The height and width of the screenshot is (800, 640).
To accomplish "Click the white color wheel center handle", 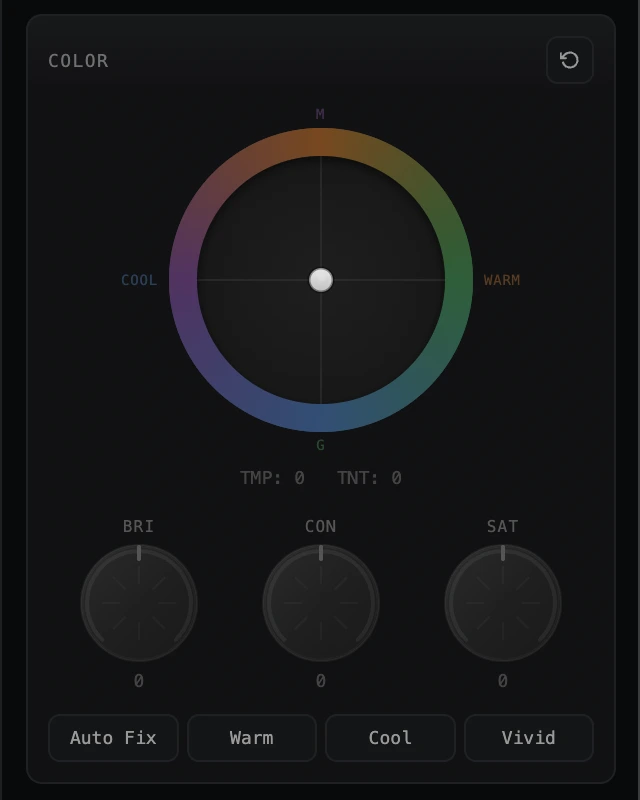I will tap(321, 280).
